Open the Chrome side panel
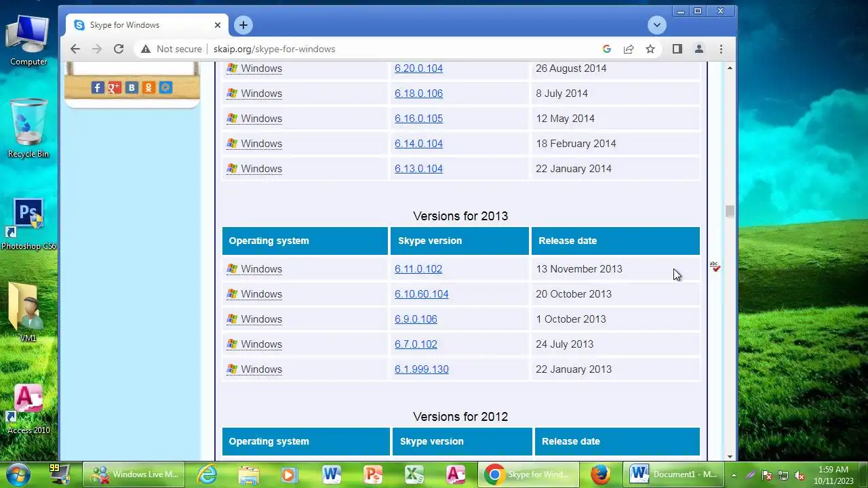This screenshot has height=488, width=868. point(677,49)
